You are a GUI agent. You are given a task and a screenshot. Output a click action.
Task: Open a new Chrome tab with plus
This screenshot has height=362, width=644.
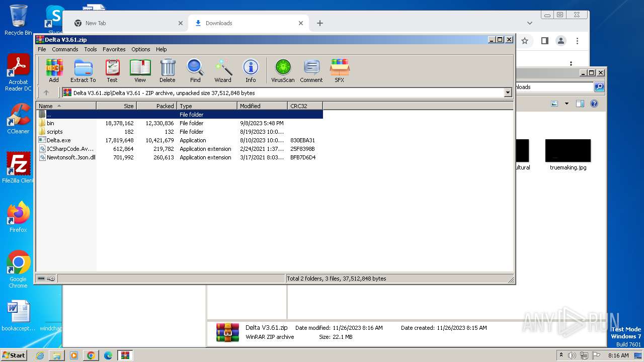point(320,23)
